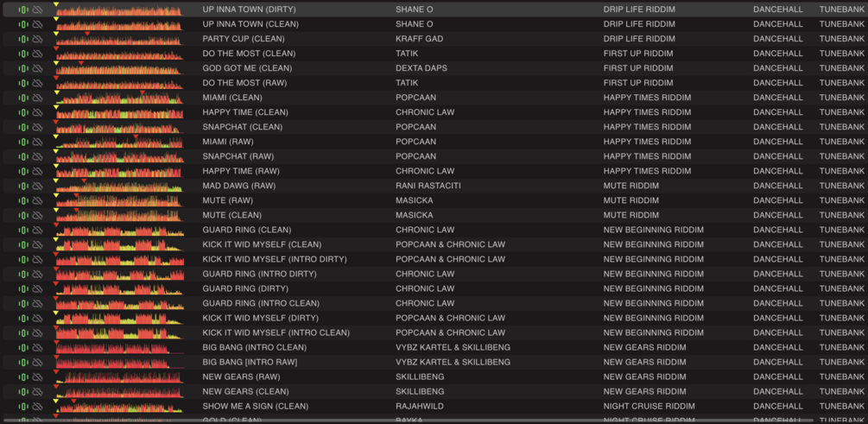Screen dimensions: 868x424
Task: Click artist SKILLIBENG in NEW GEARS (RAW) row
Action: pos(420,377)
